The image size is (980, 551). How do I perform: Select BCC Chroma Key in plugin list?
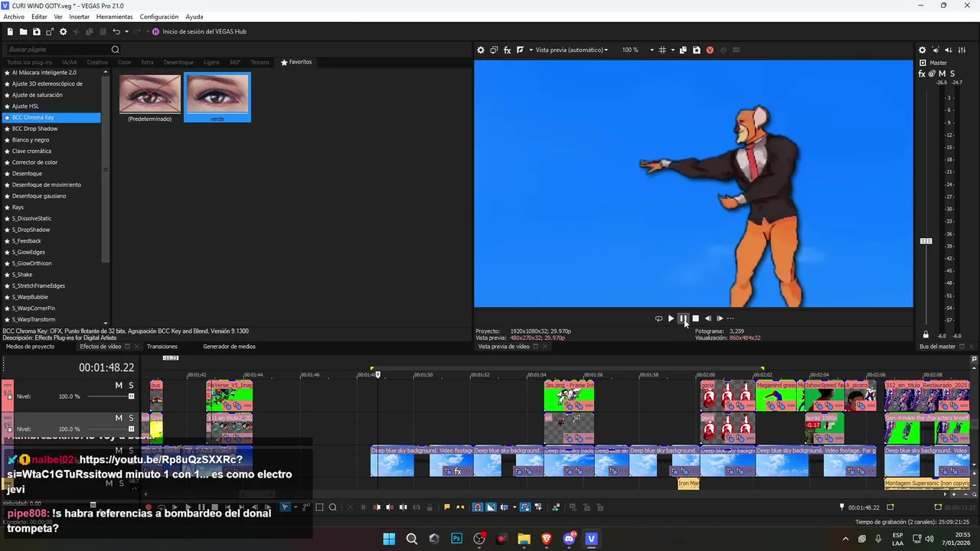(52, 118)
